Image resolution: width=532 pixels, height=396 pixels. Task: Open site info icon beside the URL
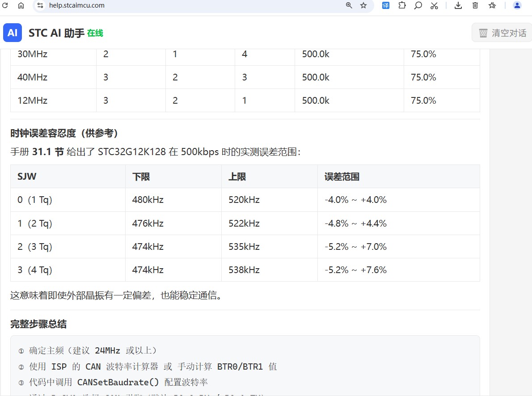40,5
